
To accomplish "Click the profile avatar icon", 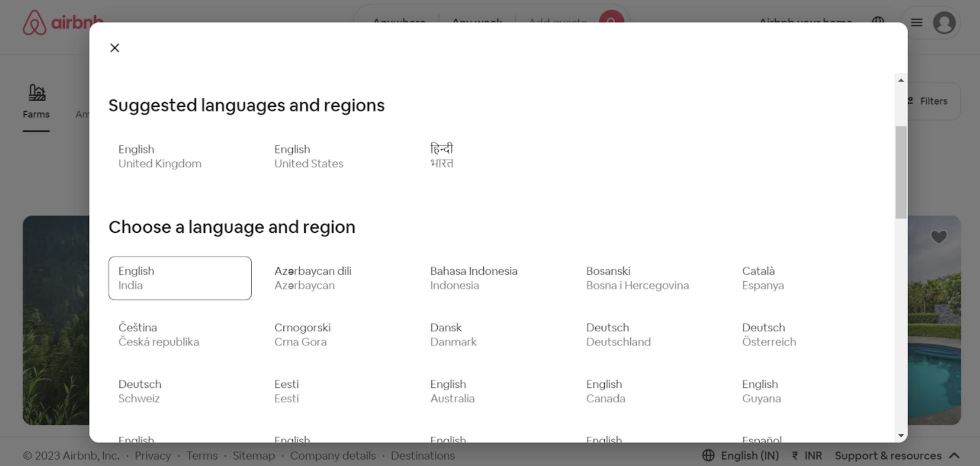I will pos(944,22).
